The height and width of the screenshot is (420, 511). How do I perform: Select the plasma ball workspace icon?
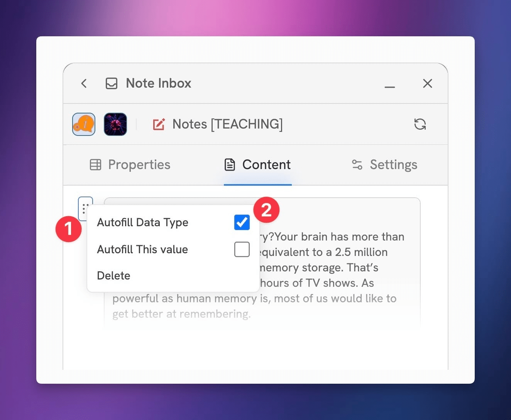tap(115, 124)
